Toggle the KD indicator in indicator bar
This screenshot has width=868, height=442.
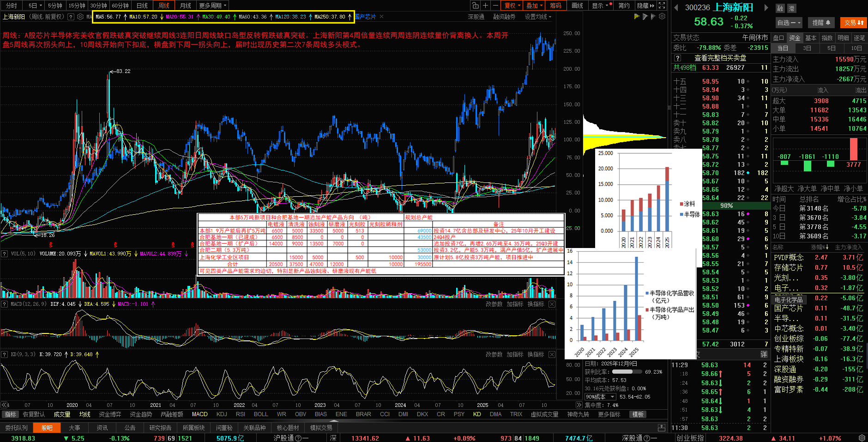coord(477,414)
